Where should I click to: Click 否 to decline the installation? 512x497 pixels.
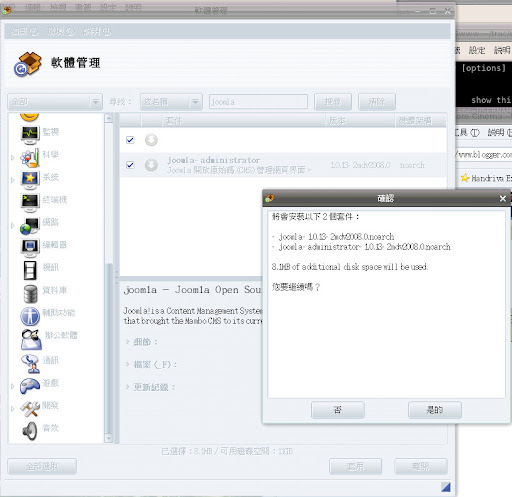[338, 410]
